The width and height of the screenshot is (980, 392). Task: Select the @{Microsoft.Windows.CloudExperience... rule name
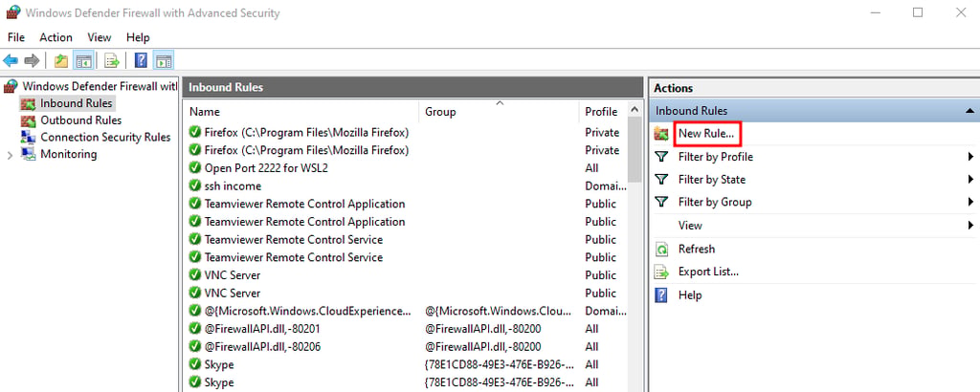(x=307, y=311)
